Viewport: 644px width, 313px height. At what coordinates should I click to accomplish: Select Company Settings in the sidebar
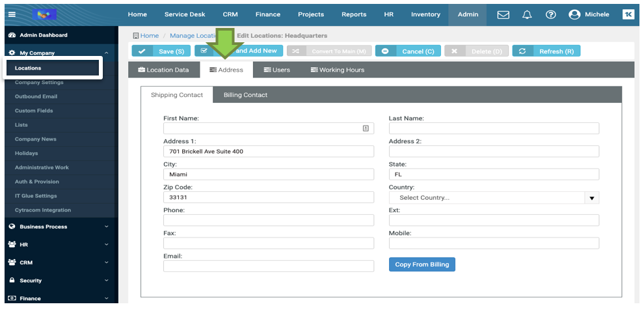39,83
